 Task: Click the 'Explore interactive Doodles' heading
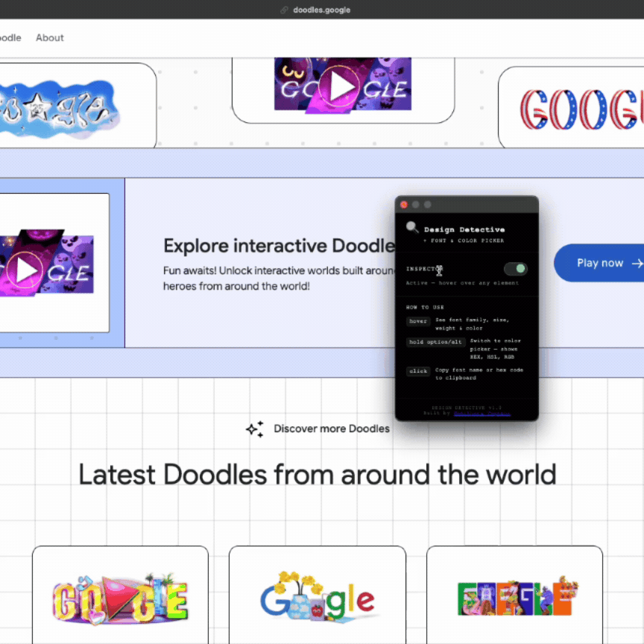(280, 246)
